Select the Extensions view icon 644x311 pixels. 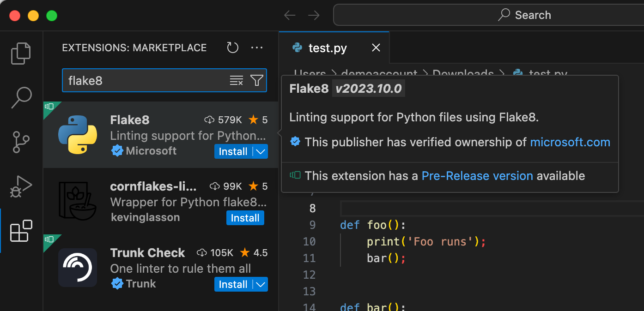coord(21,231)
